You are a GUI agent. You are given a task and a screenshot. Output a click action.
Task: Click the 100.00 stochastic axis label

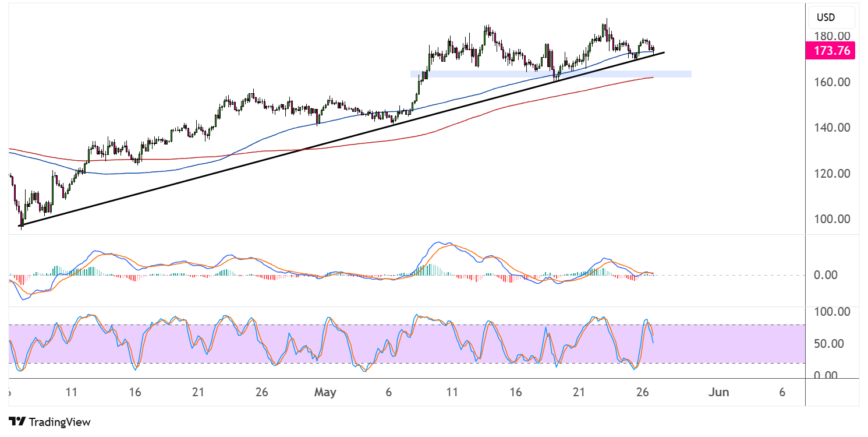[832, 311]
